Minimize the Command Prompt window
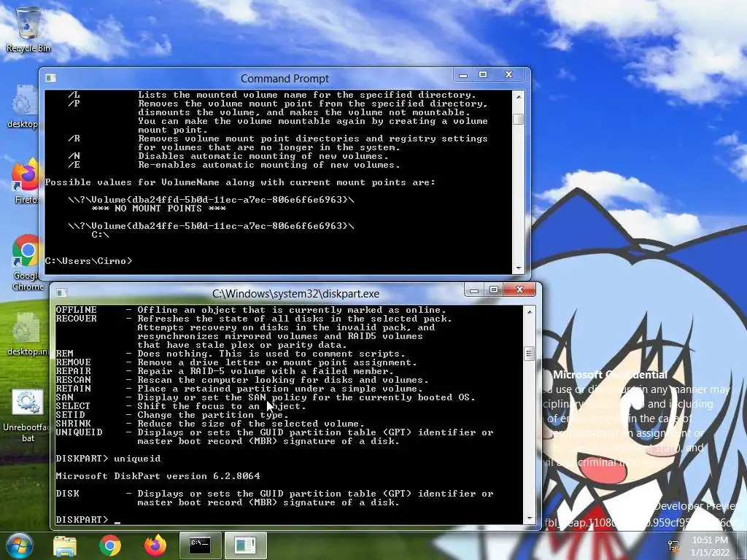747x560 pixels. 462,75
